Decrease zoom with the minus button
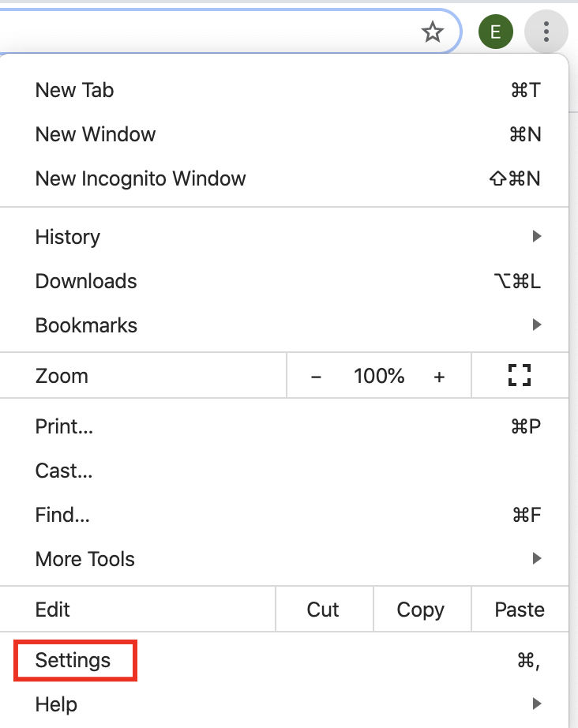Image resolution: width=578 pixels, height=728 pixels. (x=316, y=377)
